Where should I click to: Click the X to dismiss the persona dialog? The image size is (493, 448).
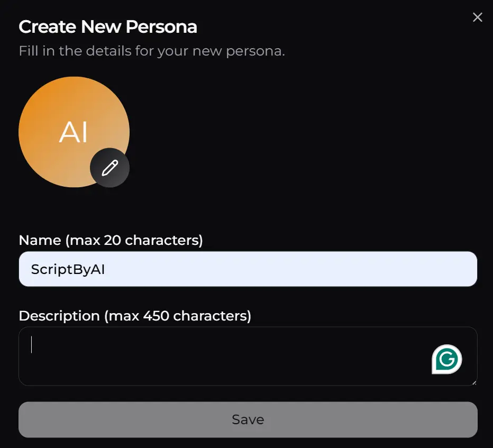(x=478, y=17)
